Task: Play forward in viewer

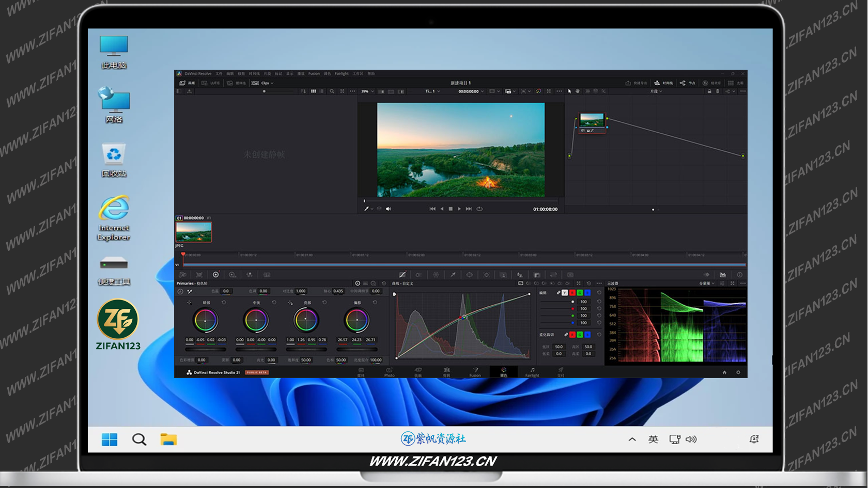Action: coord(459,209)
